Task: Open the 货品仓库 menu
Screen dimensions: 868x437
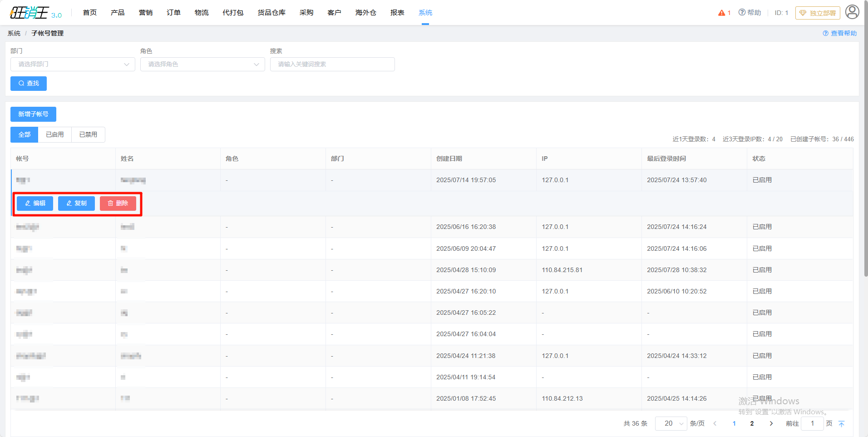Action: tap(271, 13)
